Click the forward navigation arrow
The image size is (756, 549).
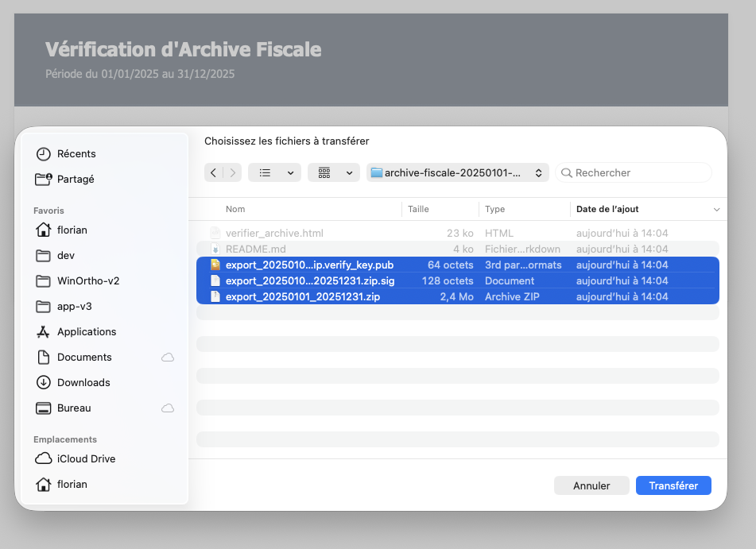tap(232, 172)
